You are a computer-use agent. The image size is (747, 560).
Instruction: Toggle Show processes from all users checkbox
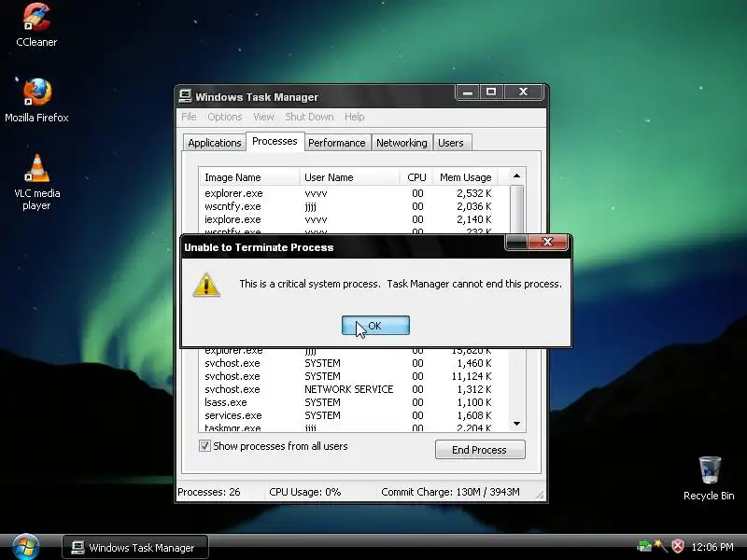pos(204,446)
